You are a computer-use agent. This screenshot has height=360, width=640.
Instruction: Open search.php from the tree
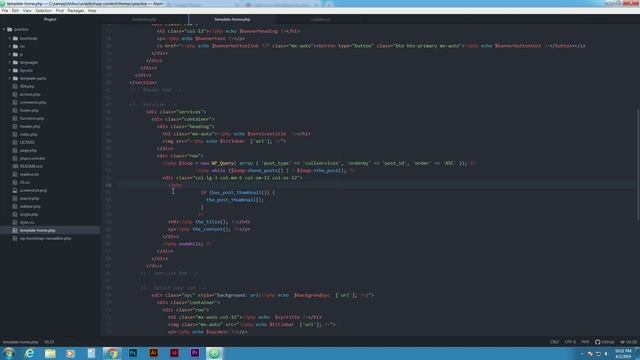(x=29, y=198)
